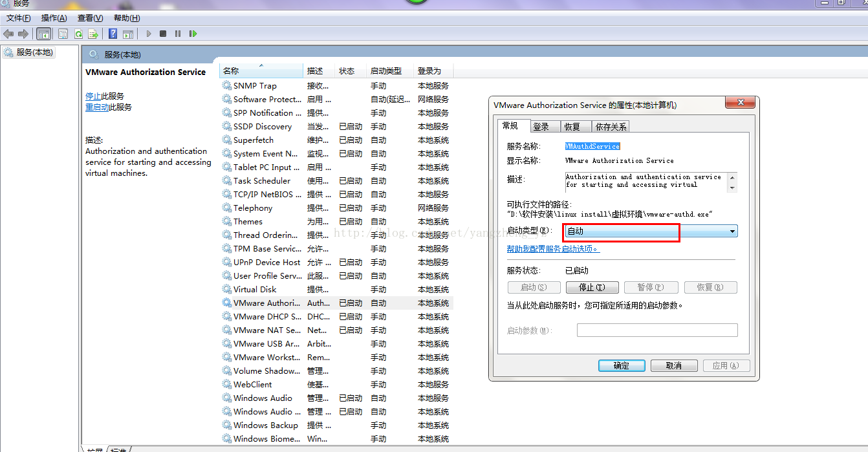868x452 pixels.
Task: Click the gear icon beside SNMP Trap
Action: pyautogui.click(x=227, y=85)
